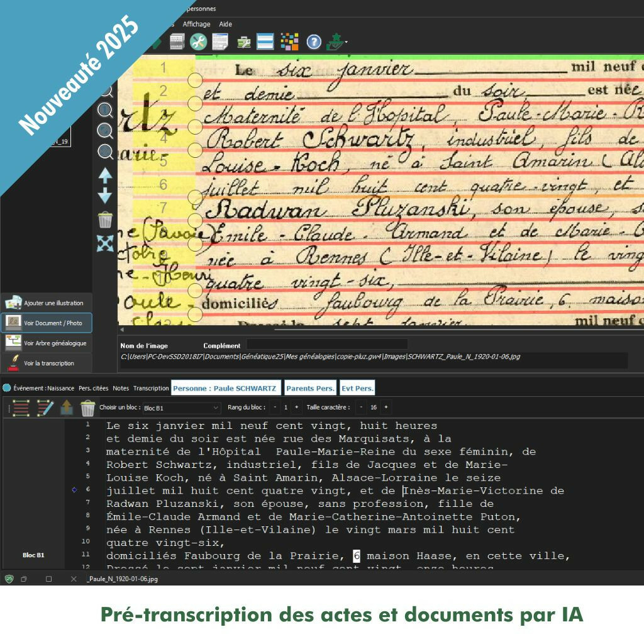Toggle the Événement : Naissance round indicator
The image size is (644, 644).
[7, 388]
